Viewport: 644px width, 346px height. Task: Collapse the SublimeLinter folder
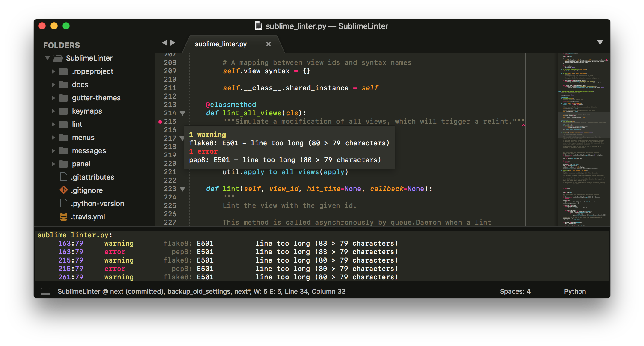tap(47, 58)
